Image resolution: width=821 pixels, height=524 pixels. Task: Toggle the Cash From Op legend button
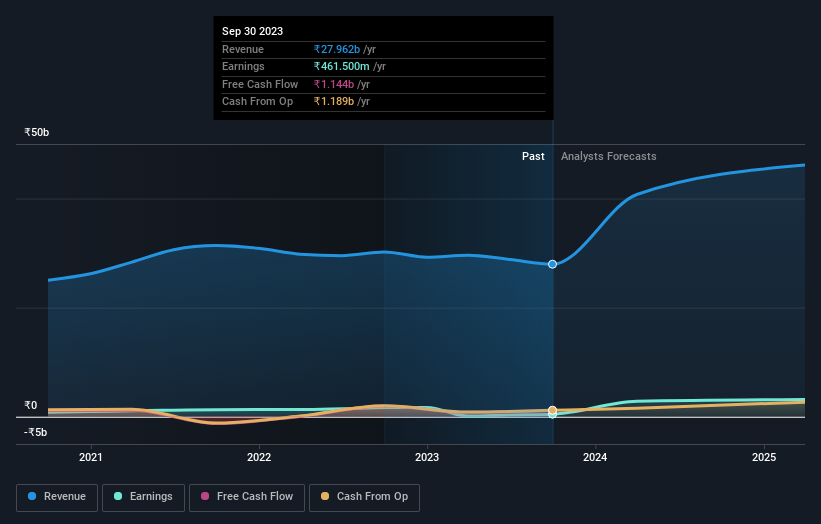[x=364, y=497]
